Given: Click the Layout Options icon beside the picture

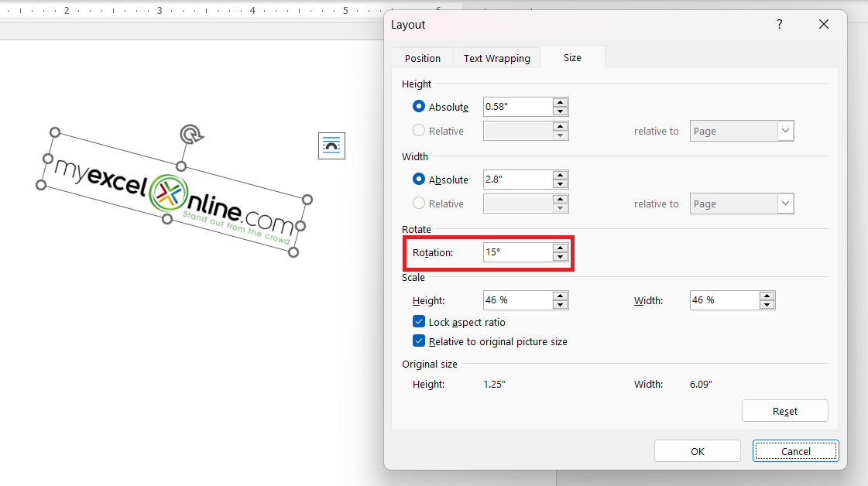Looking at the screenshot, I should [331, 145].
